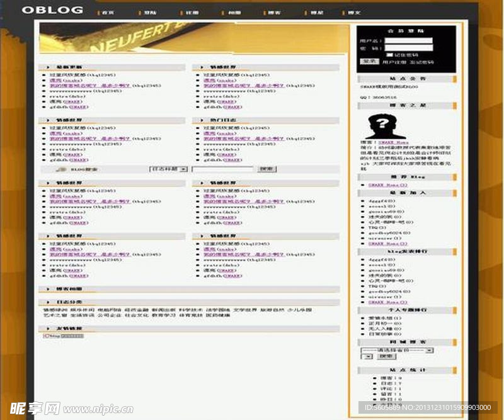
Task: Focus the 用户名 username input field
Action: point(408,41)
